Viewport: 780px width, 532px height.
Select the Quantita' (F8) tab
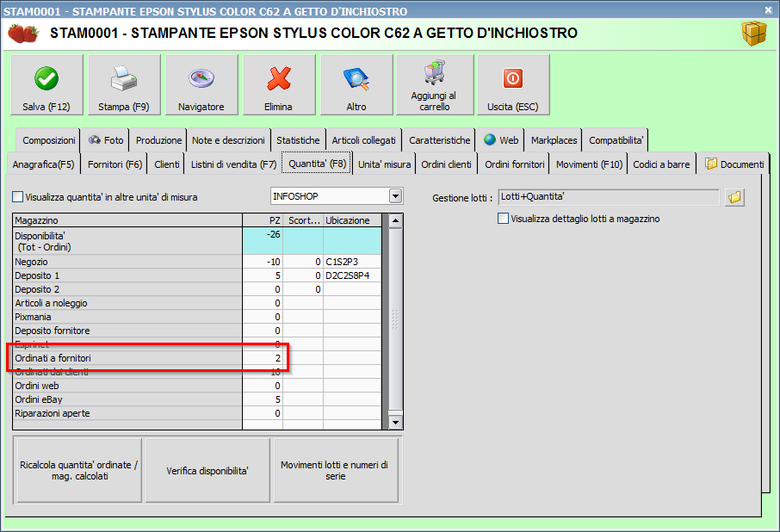tap(318, 163)
